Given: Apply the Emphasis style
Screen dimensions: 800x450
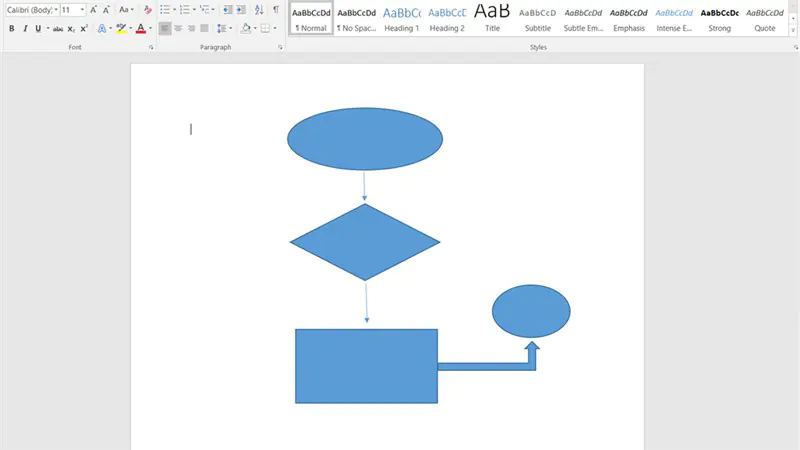Looking at the screenshot, I should tap(629, 18).
